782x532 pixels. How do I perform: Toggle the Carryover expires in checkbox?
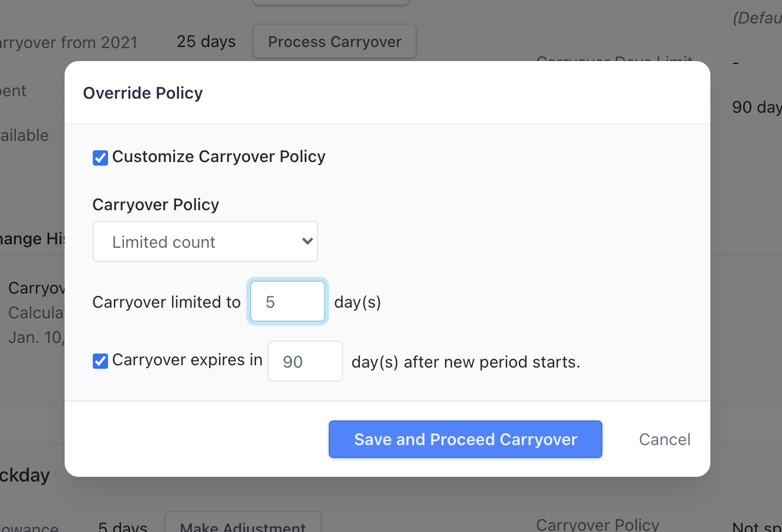click(x=100, y=361)
